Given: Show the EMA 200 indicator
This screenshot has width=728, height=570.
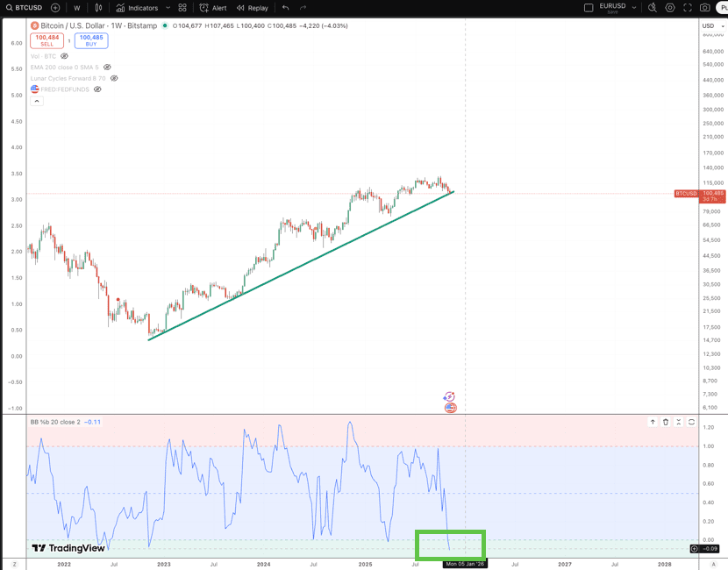Looking at the screenshot, I should pyautogui.click(x=107, y=67).
